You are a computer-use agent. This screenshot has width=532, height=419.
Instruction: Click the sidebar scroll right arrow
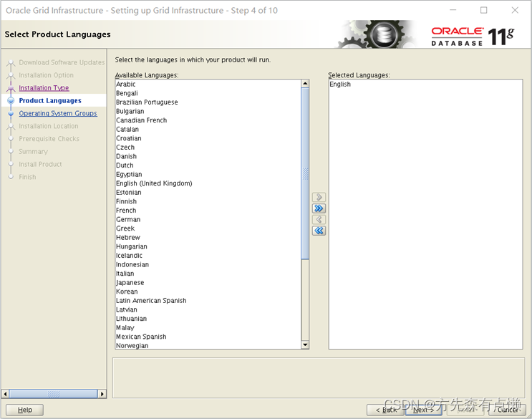(x=102, y=394)
